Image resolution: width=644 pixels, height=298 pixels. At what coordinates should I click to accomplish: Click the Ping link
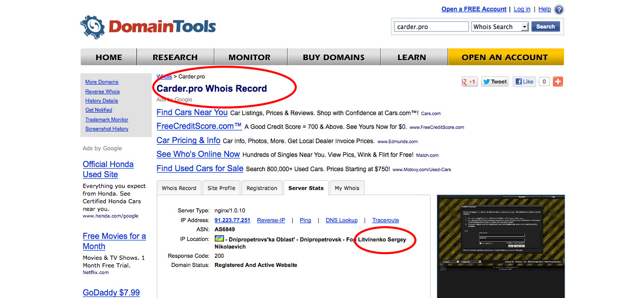(x=305, y=221)
